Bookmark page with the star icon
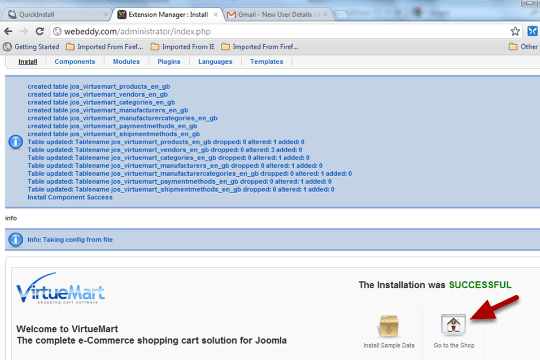The width and height of the screenshot is (540, 360). pyautogui.click(x=515, y=31)
